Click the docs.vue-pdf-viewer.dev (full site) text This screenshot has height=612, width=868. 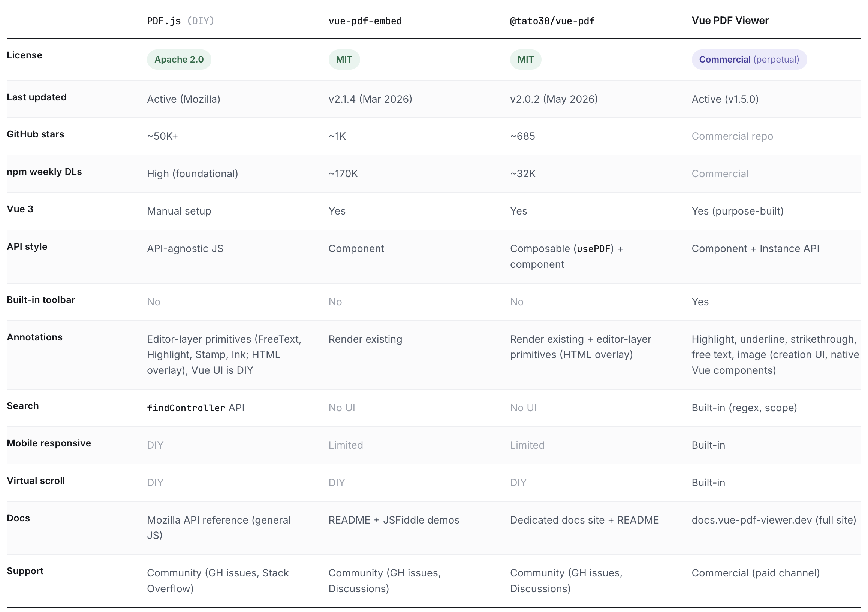pyautogui.click(x=774, y=520)
